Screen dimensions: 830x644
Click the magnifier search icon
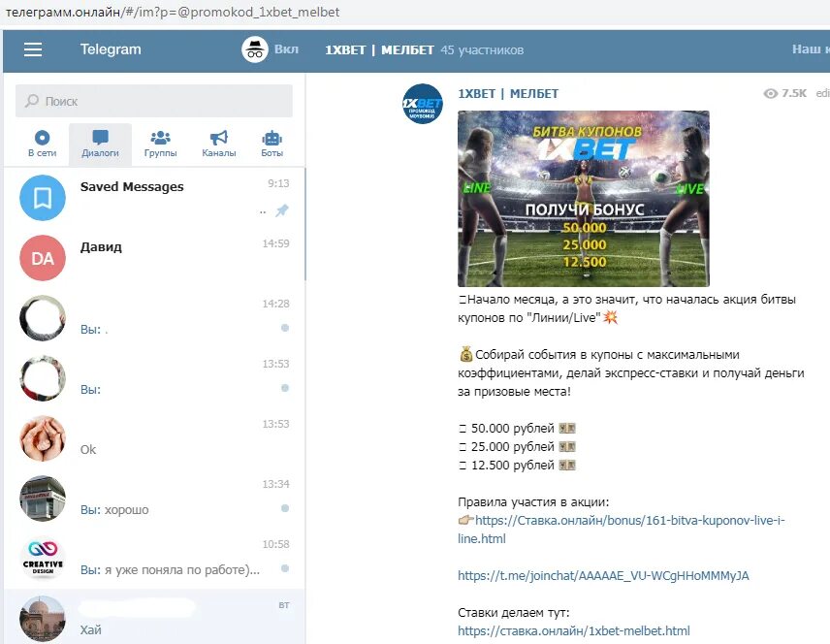click(32, 100)
